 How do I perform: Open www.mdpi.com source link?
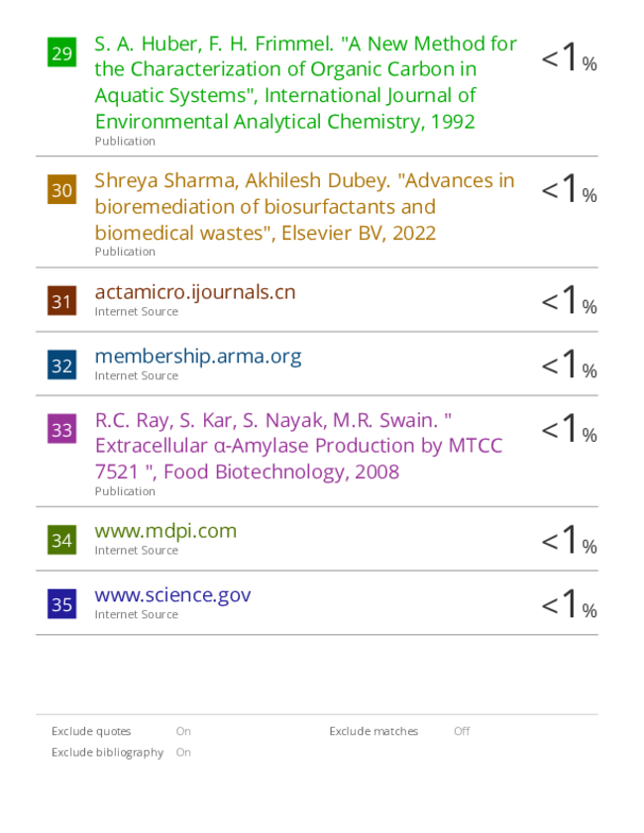(165, 531)
